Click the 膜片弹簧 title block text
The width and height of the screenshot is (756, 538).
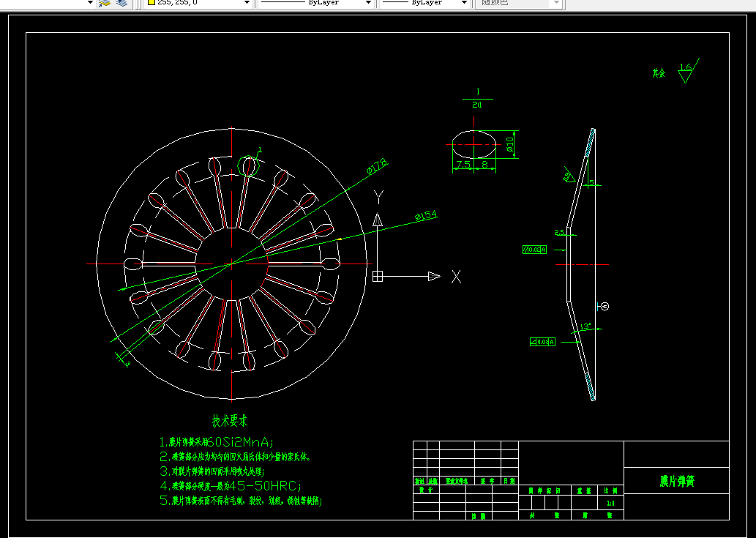click(677, 481)
